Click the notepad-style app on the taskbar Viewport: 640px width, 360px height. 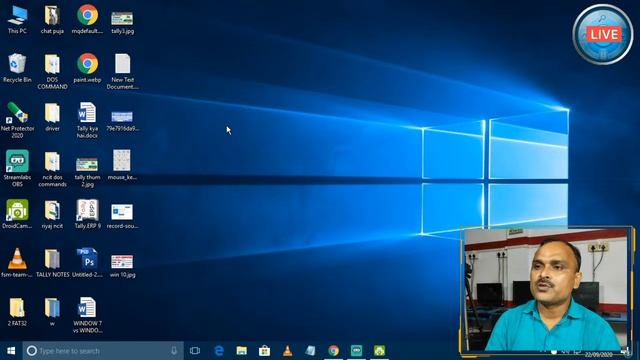[310, 351]
